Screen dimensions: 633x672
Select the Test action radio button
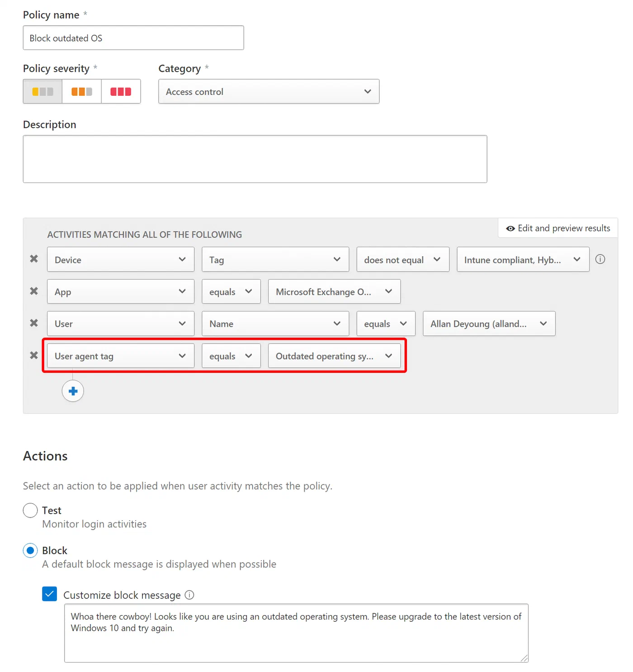click(30, 510)
